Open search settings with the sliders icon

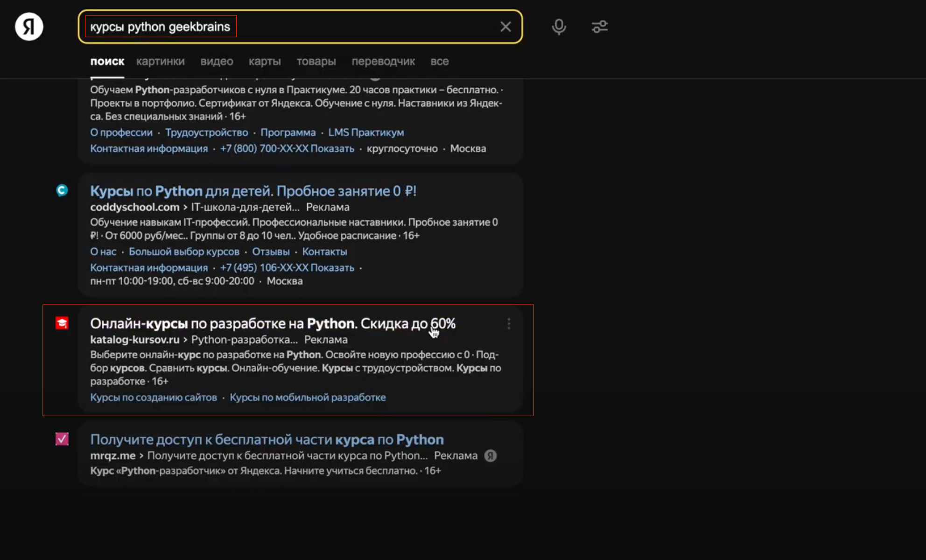tap(599, 27)
